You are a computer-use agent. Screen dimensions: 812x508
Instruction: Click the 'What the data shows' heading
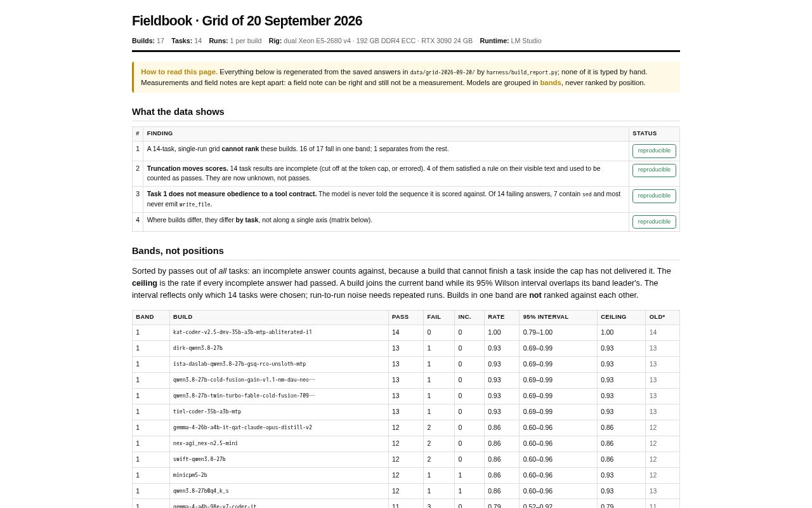pos(178,112)
